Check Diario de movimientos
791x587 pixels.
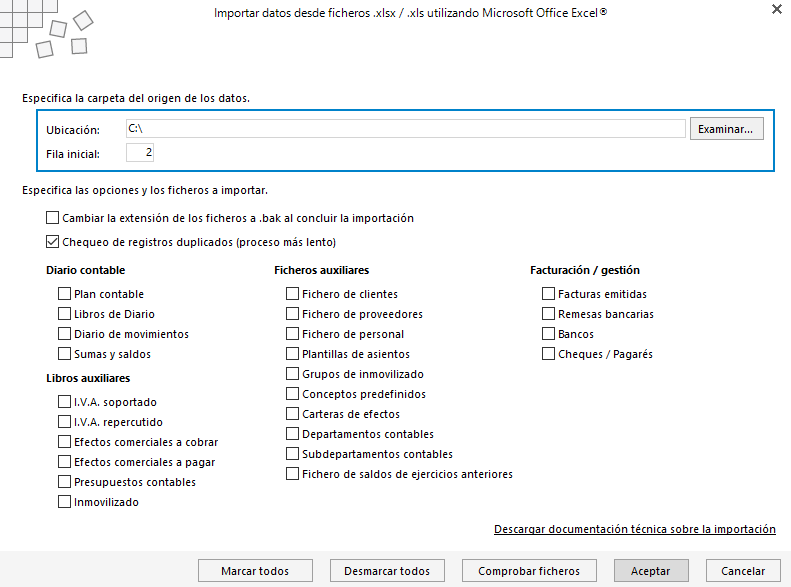click(64, 333)
